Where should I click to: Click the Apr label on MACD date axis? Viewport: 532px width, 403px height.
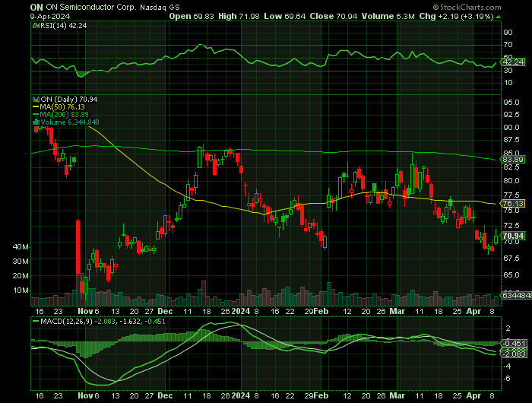coord(473,396)
